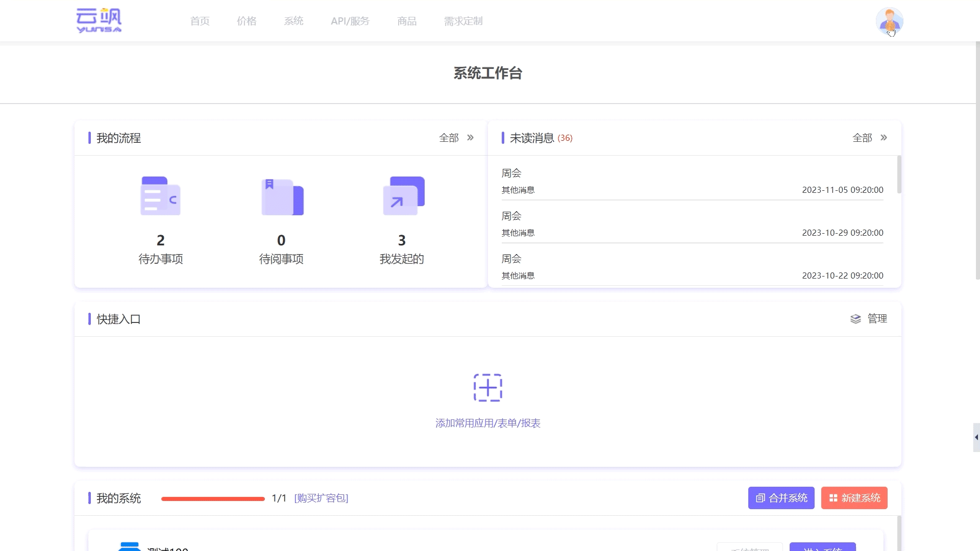
Task: Click the count 2 above 待办事项
Action: click(161, 240)
